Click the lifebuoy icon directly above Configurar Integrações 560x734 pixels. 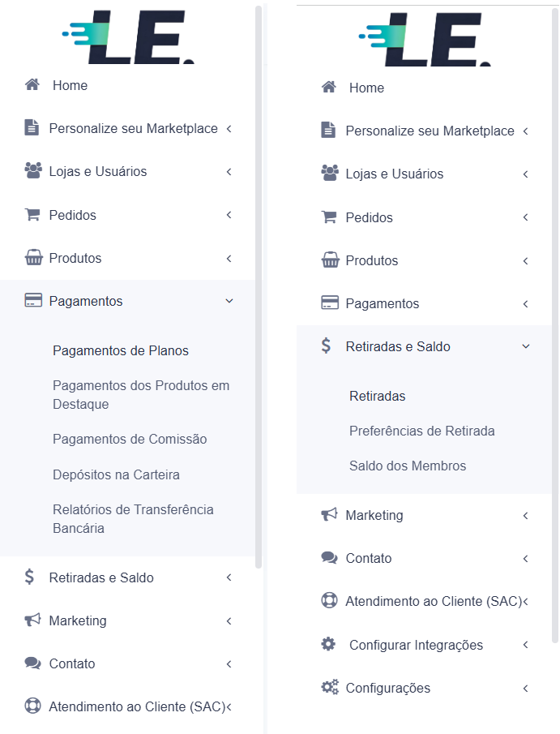click(x=329, y=600)
